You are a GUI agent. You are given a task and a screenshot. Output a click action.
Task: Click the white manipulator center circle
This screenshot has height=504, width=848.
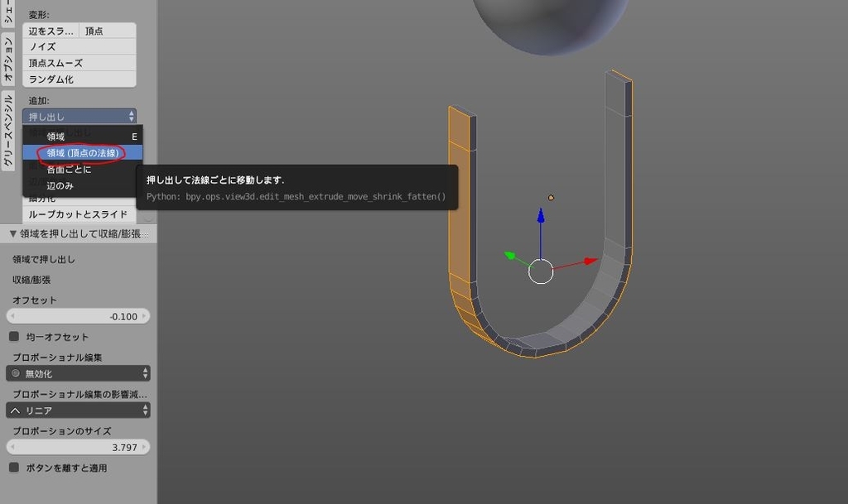[x=540, y=271]
